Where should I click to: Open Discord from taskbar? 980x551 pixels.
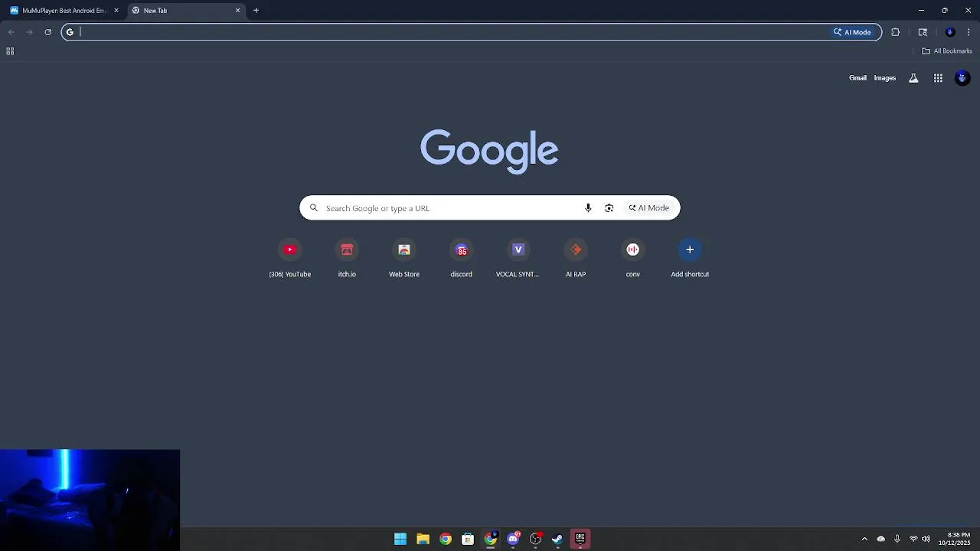(x=513, y=539)
